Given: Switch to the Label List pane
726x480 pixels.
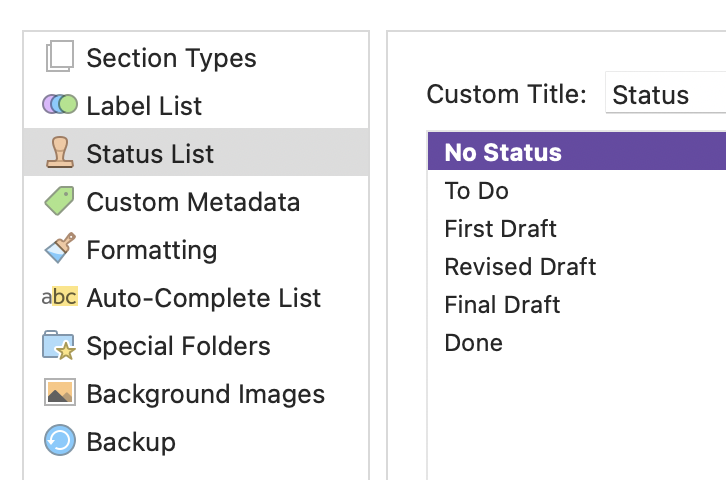Looking at the screenshot, I should point(196,105).
